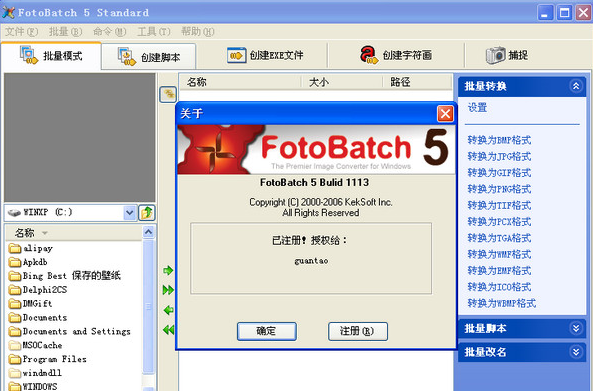Click 转换为JPG格式
Image resolution: width=593 pixels, height=391 pixels.
[499, 157]
